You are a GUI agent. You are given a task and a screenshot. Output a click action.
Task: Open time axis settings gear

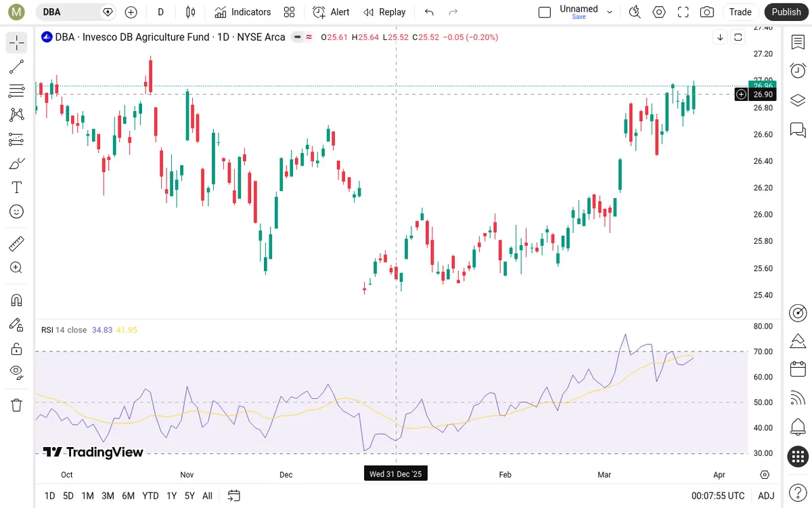[765, 474]
